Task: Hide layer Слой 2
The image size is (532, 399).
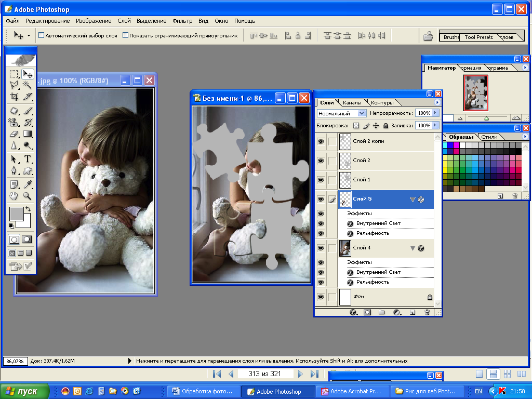Action: (x=321, y=161)
